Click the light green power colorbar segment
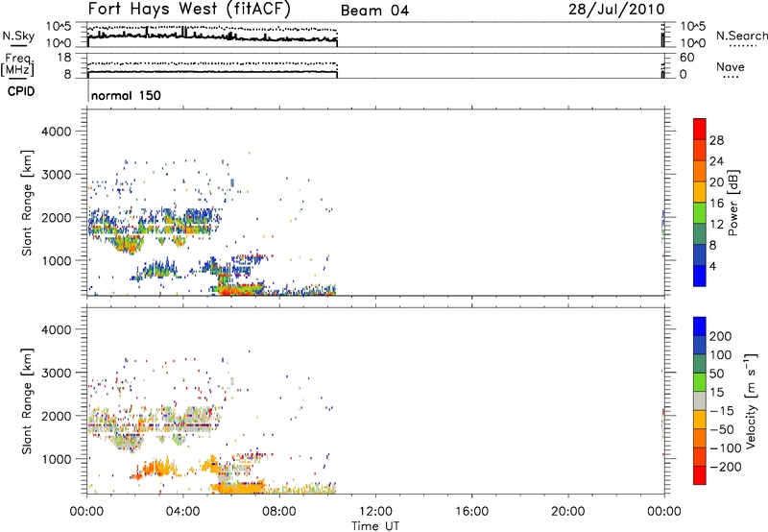768x532 pixels. coord(700,212)
